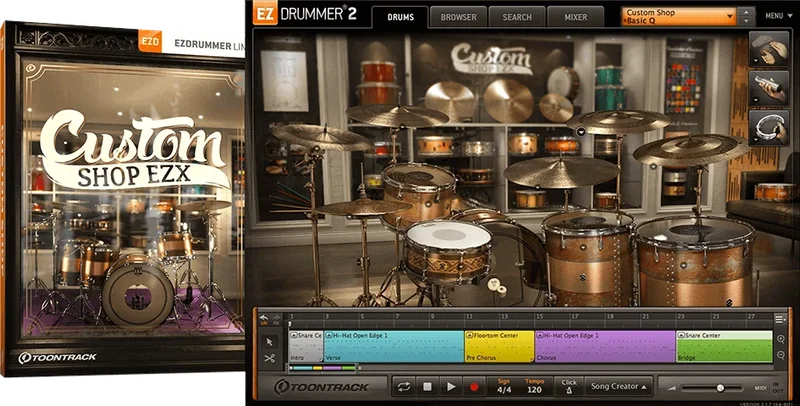Open the hand claps dropdown arrow

click(x=755, y=62)
